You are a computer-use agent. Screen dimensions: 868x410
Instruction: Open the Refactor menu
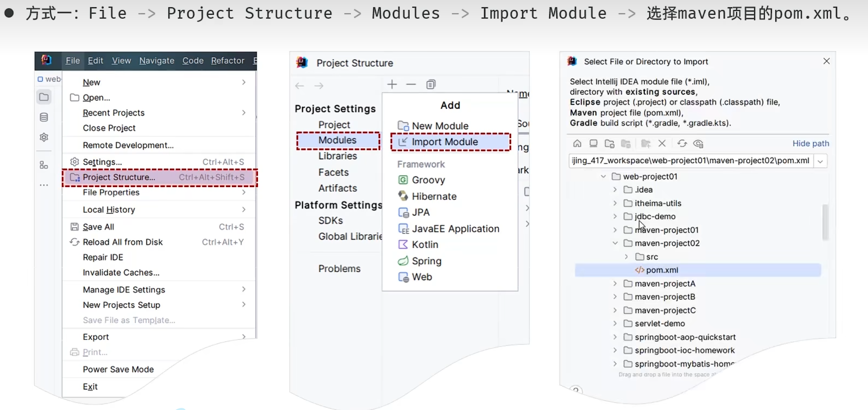pos(227,60)
